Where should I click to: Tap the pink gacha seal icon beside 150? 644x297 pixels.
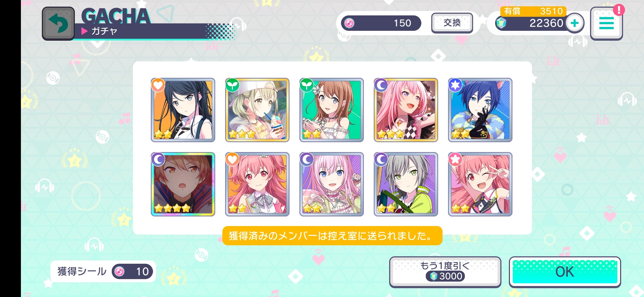click(349, 23)
